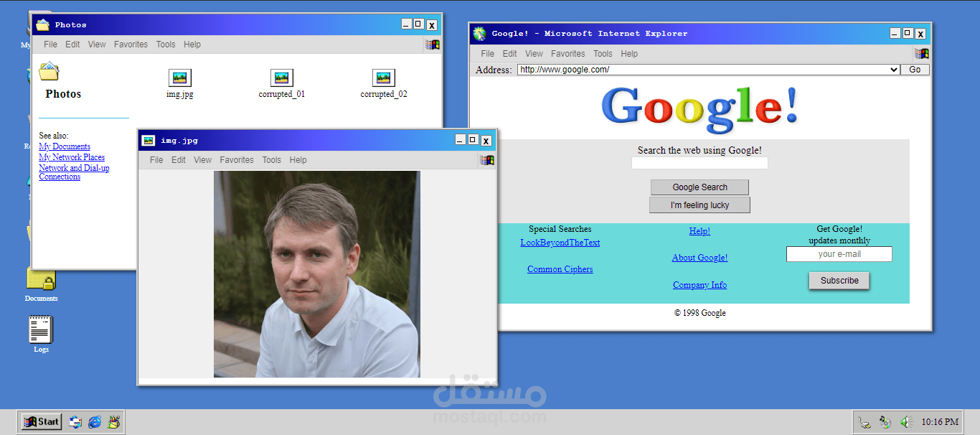
Task: Click the network connection tray icon
Action: tap(865, 422)
